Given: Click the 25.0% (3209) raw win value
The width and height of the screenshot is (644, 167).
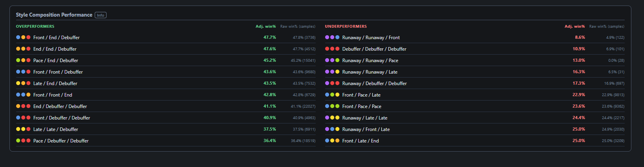Looking at the screenshot, I should pyautogui.click(x=613, y=141).
